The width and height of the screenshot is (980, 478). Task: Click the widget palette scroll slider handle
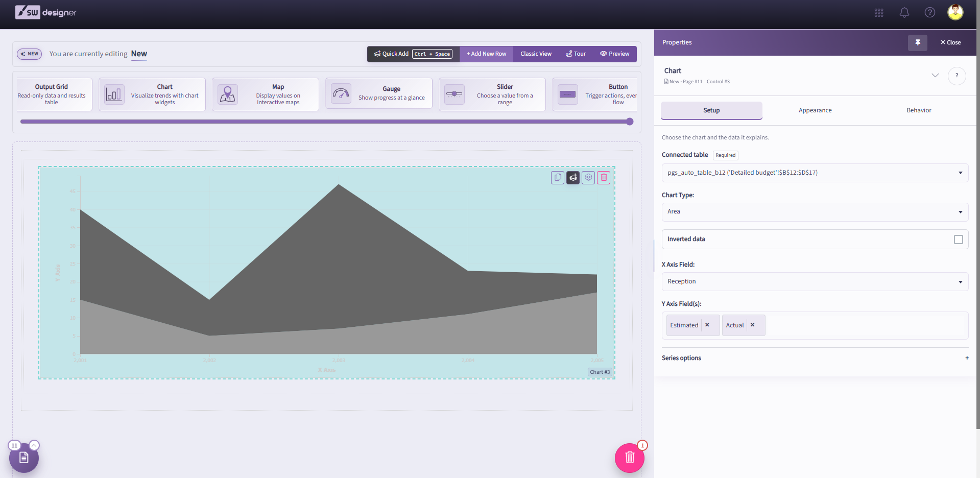[630, 122]
